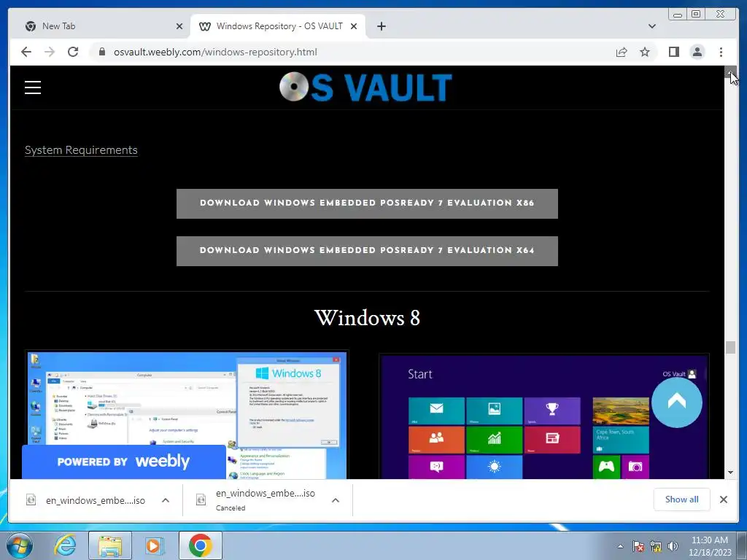747x560 pixels.
Task: Go back to the previous page
Action: point(26,52)
